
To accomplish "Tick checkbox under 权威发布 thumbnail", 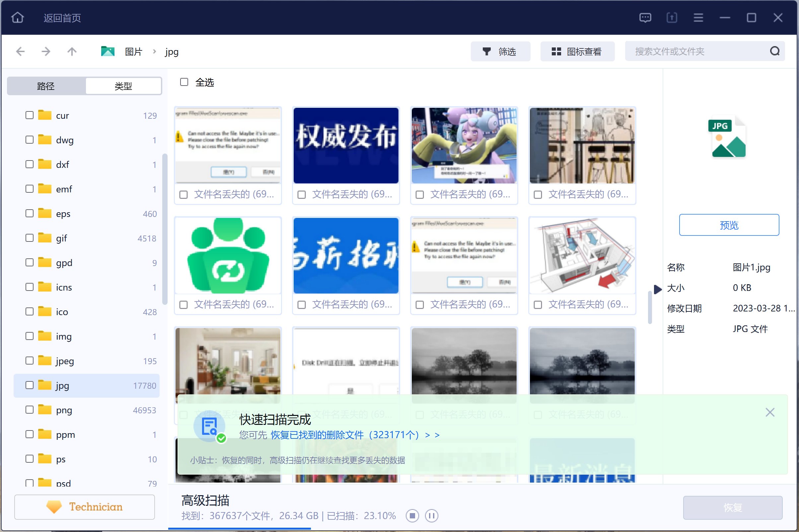I will [x=301, y=194].
